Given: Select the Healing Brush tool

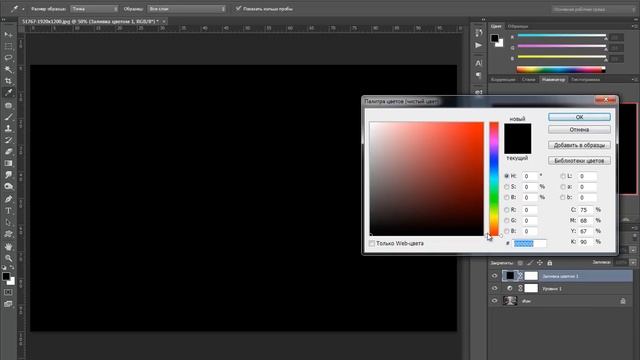Looking at the screenshot, I should (8, 105).
